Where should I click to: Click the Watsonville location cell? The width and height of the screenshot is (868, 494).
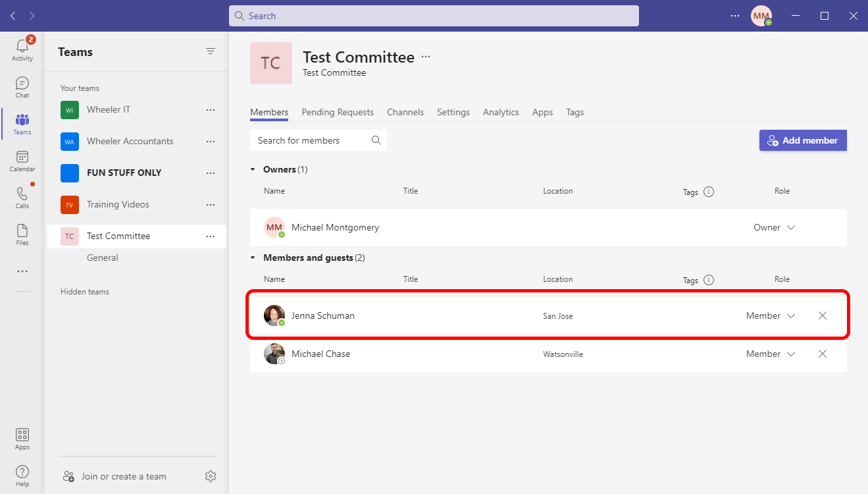(x=563, y=354)
